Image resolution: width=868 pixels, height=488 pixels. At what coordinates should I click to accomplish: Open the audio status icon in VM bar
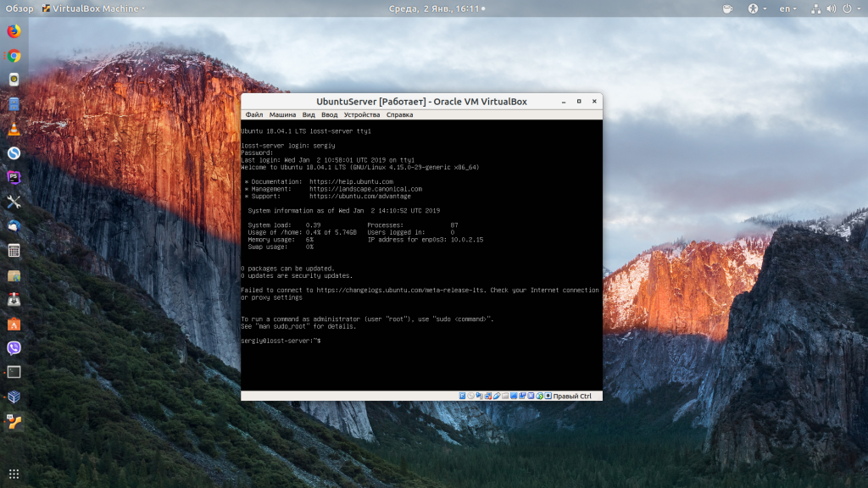coord(477,395)
